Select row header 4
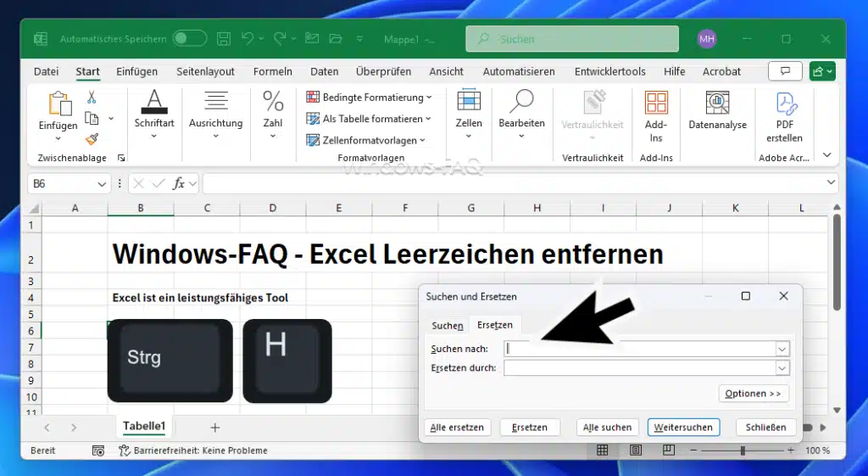This screenshot has width=868, height=476. 31,298
